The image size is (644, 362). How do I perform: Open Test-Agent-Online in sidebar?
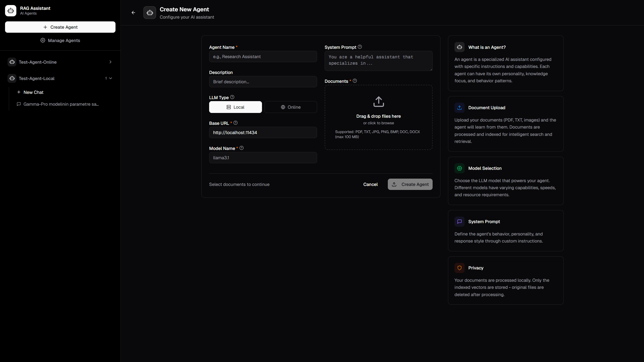(x=60, y=62)
